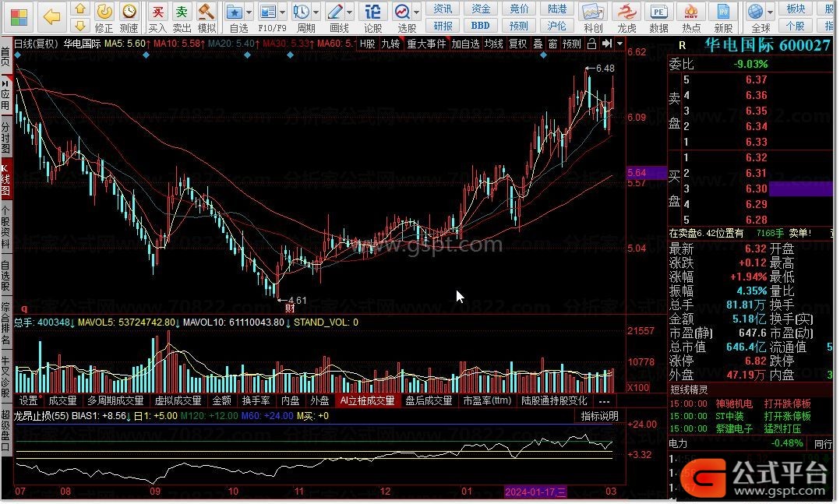Image resolution: width=840 pixels, height=504 pixels.
Task: Click the 资讯 news button
Action: coord(443,9)
